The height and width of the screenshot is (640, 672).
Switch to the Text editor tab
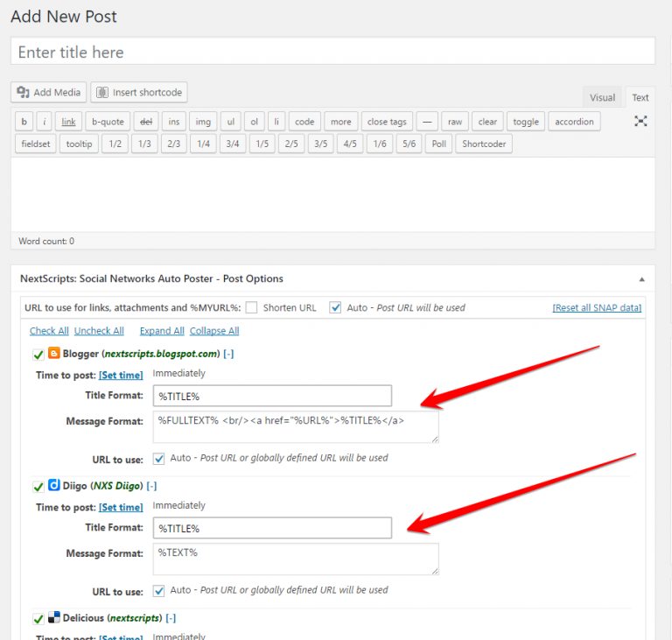pos(640,97)
